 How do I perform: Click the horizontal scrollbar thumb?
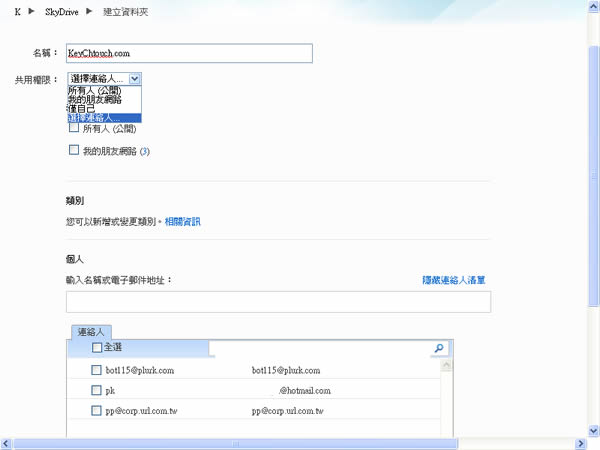[x=235, y=444]
